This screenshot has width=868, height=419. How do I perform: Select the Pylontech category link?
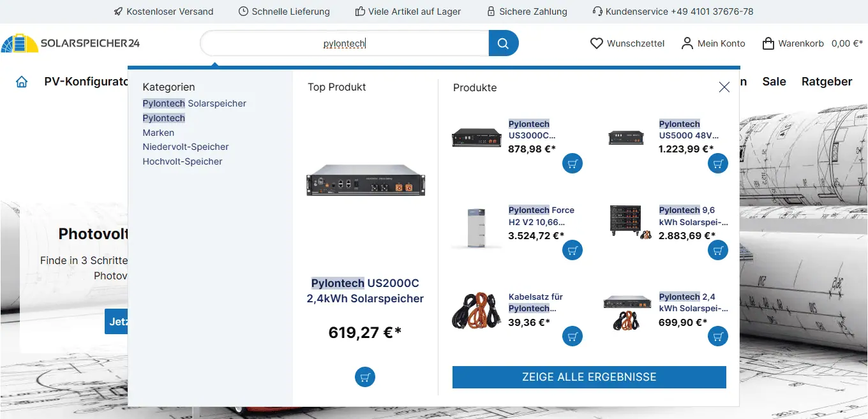coord(164,118)
